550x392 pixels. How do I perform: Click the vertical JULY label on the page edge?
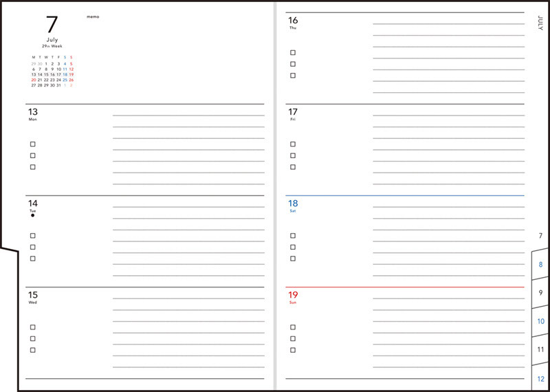[540, 23]
